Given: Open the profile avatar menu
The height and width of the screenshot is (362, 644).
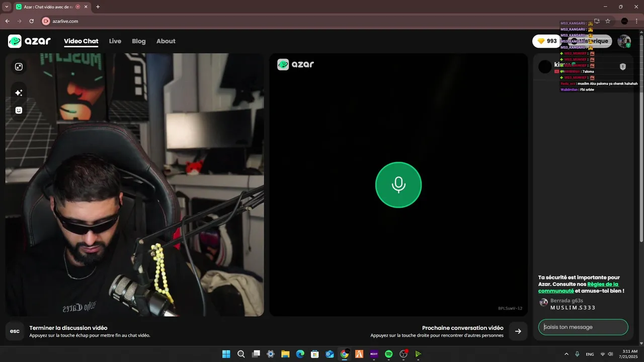Looking at the screenshot, I should pyautogui.click(x=624, y=41).
